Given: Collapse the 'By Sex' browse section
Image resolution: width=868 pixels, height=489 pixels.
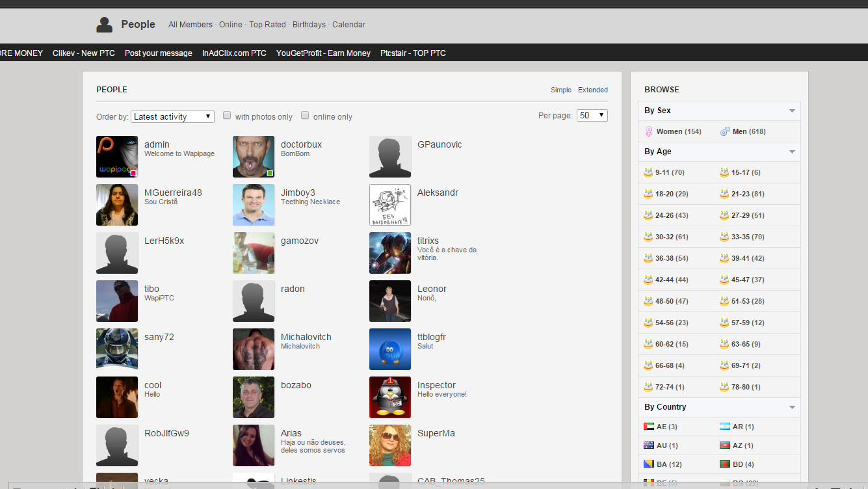Looking at the screenshot, I should (792, 111).
